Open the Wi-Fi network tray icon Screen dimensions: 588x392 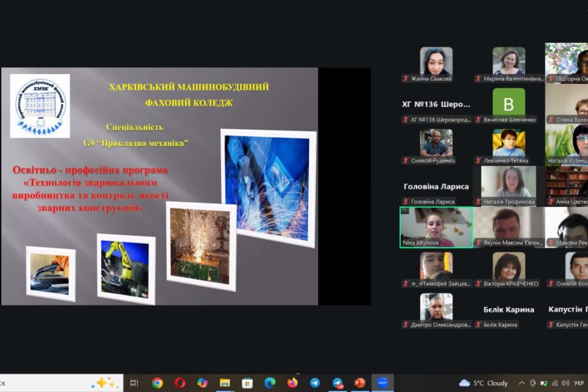[x=555, y=383]
